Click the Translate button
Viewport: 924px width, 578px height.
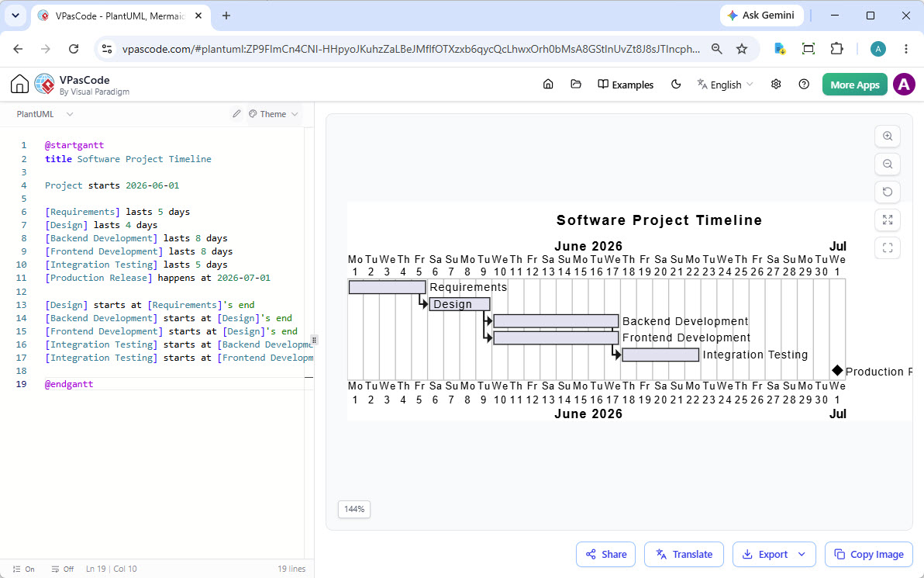684,555
